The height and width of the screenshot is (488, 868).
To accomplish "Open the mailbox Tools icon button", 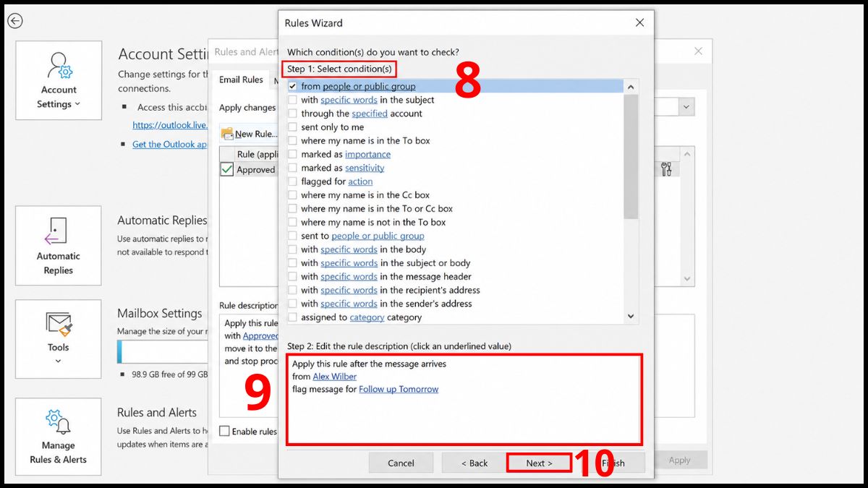I will (59, 339).
